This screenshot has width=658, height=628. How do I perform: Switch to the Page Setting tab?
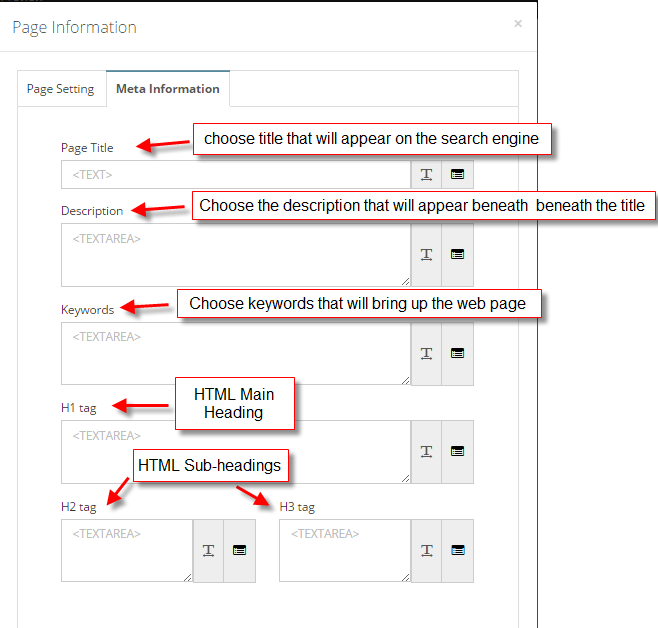pos(60,89)
